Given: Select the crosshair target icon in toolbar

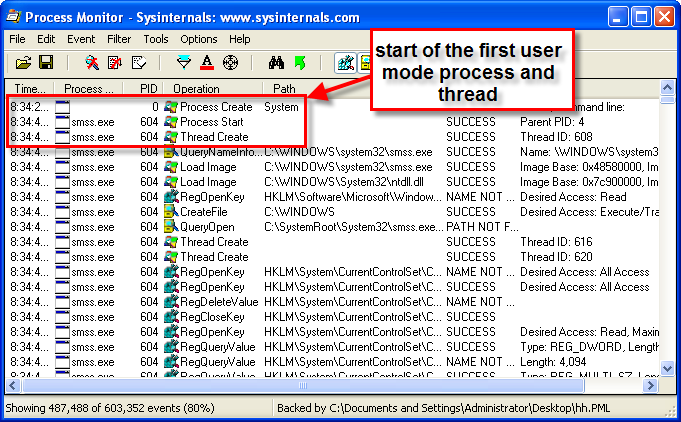Looking at the screenshot, I should pos(230,63).
